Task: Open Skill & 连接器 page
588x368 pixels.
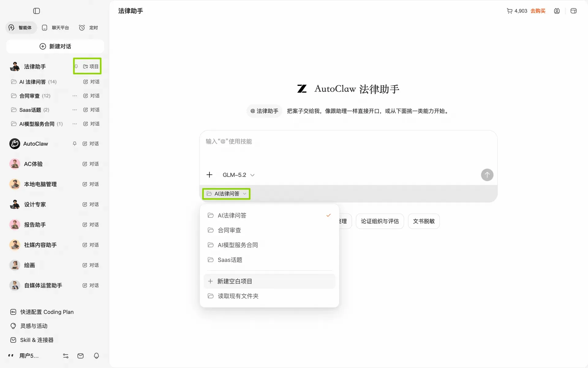Action: [x=32, y=340]
